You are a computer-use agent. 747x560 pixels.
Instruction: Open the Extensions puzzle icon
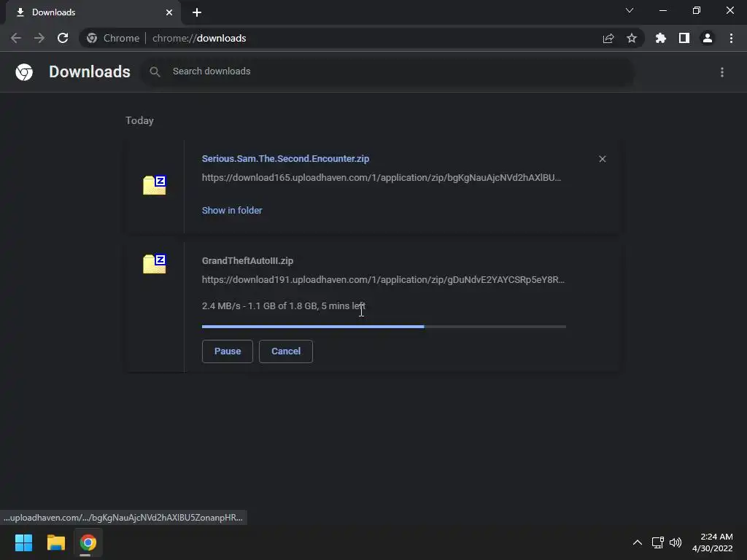click(661, 38)
